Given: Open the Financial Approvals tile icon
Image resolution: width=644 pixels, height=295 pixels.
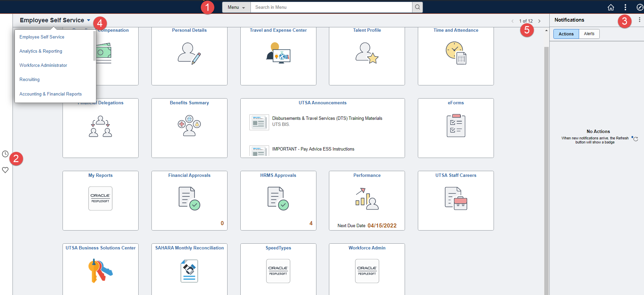Looking at the screenshot, I should tap(189, 198).
